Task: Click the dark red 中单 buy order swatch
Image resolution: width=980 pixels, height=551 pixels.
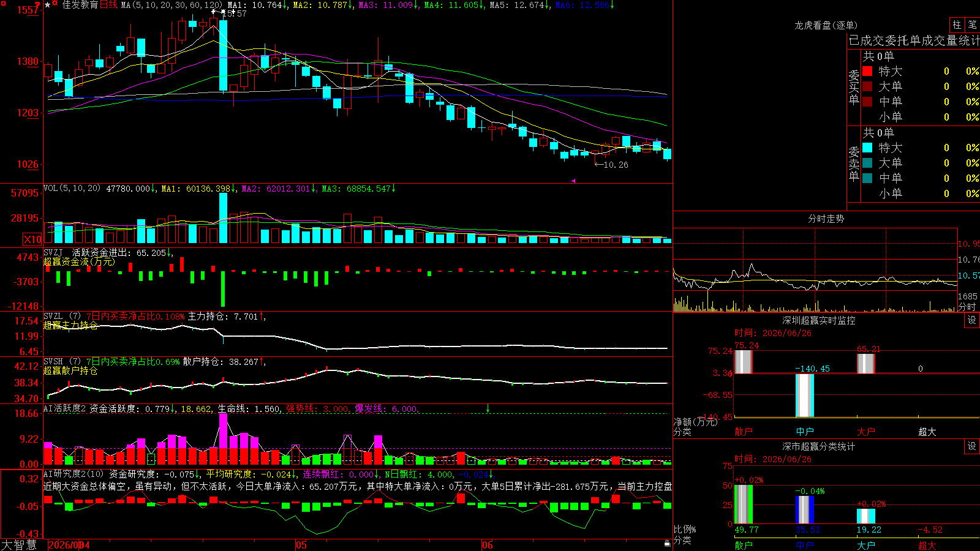Action: point(867,101)
